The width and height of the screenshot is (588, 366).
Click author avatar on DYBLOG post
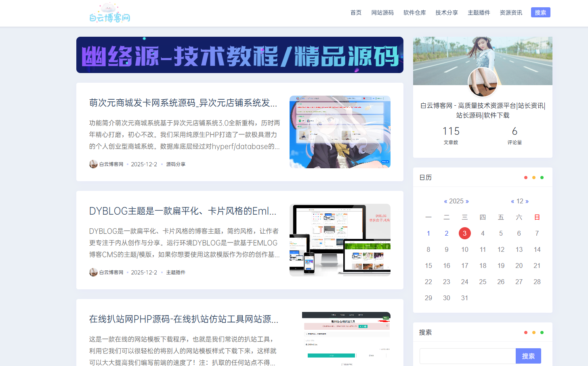(x=93, y=272)
